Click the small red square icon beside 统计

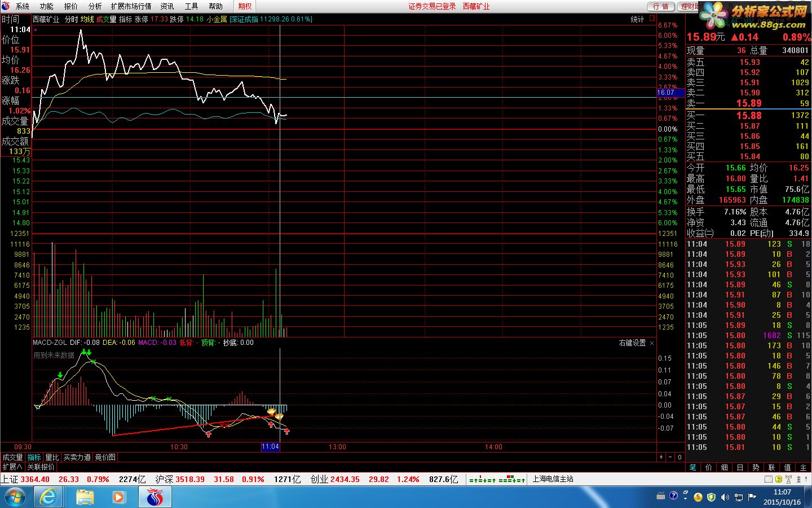[x=652, y=18]
